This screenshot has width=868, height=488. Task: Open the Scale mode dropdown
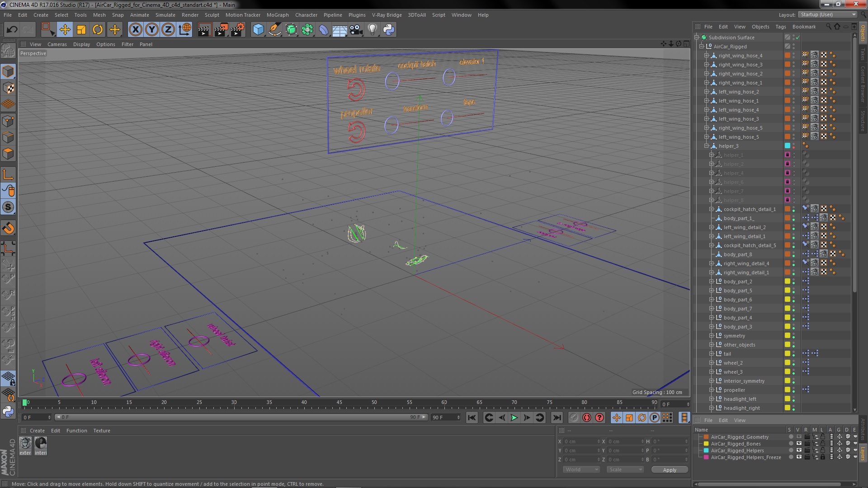(x=625, y=469)
